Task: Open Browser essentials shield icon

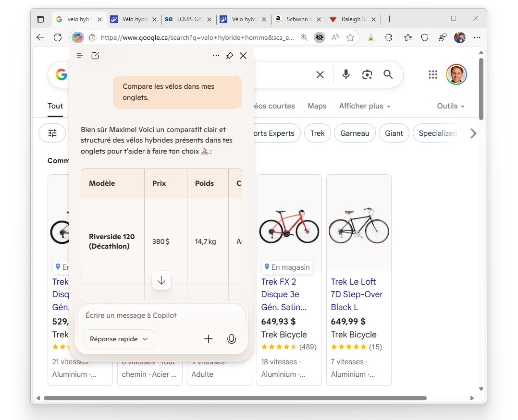Action: (x=425, y=37)
